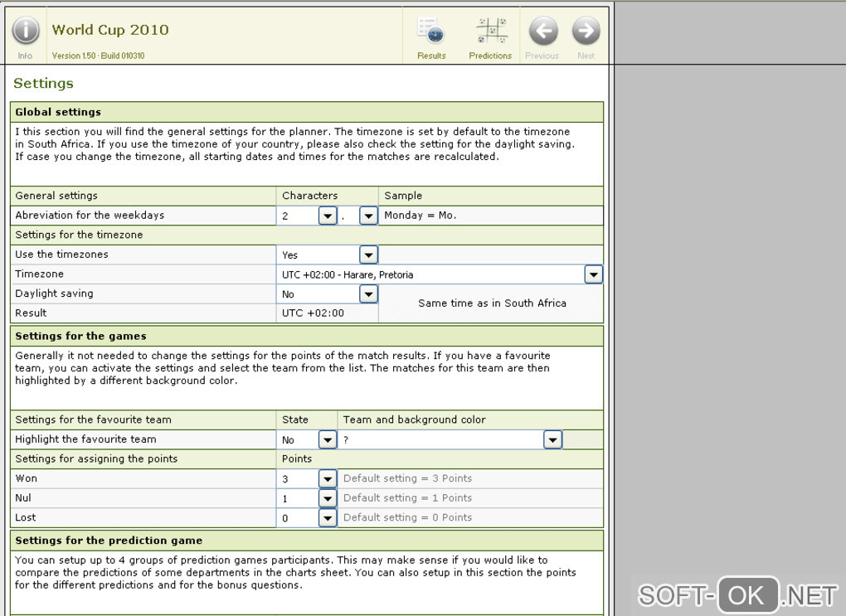The image size is (846, 616).
Task: Open Highlight the favourite team state dropdown
Action: tap(328, 439)
